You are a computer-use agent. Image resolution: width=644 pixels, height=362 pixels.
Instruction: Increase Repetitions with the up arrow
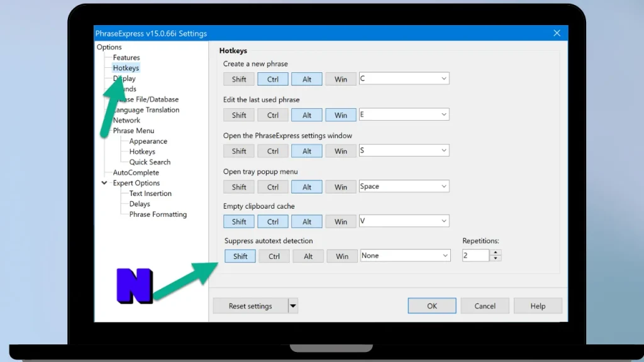point(496,253)
